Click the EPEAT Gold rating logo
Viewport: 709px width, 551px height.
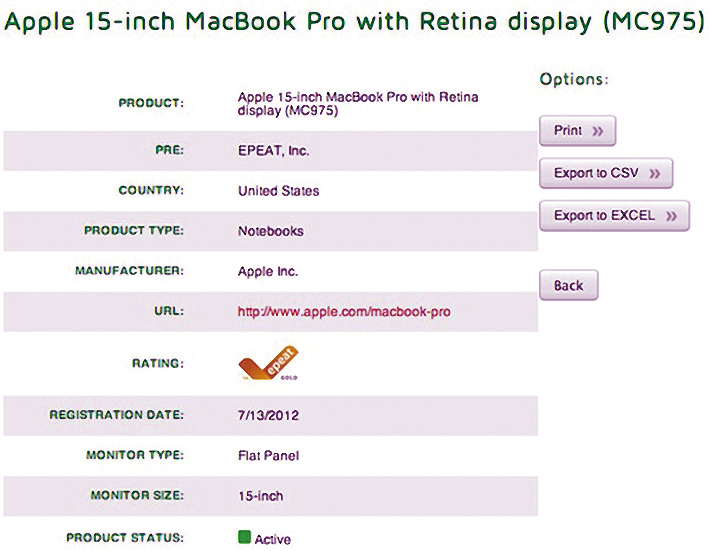click(269, 363)
